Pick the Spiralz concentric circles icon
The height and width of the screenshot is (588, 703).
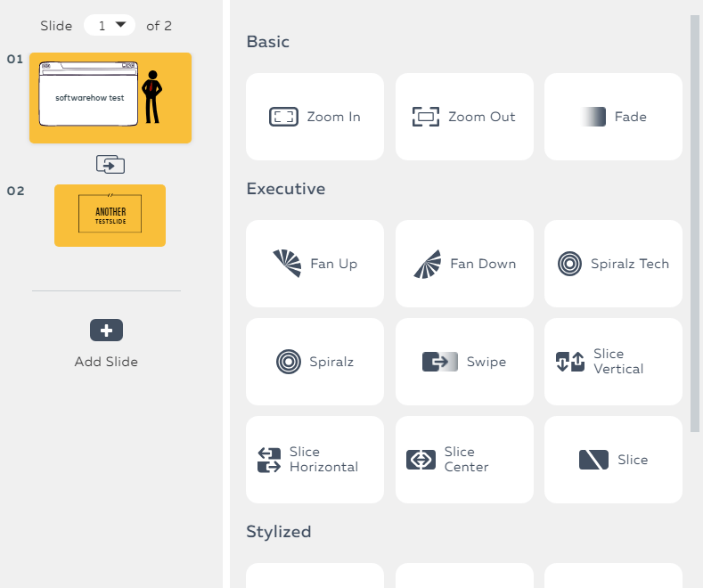coord(289,362)
